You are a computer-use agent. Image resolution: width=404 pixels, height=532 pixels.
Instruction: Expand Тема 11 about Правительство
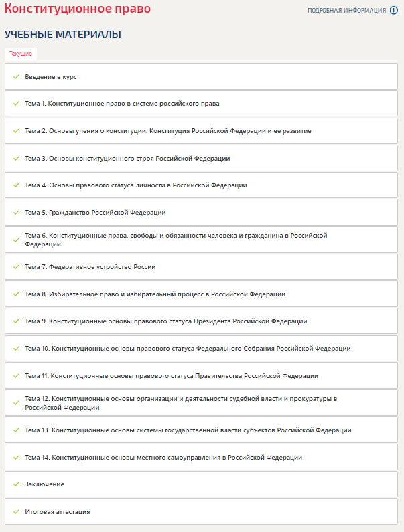point(172,376)
